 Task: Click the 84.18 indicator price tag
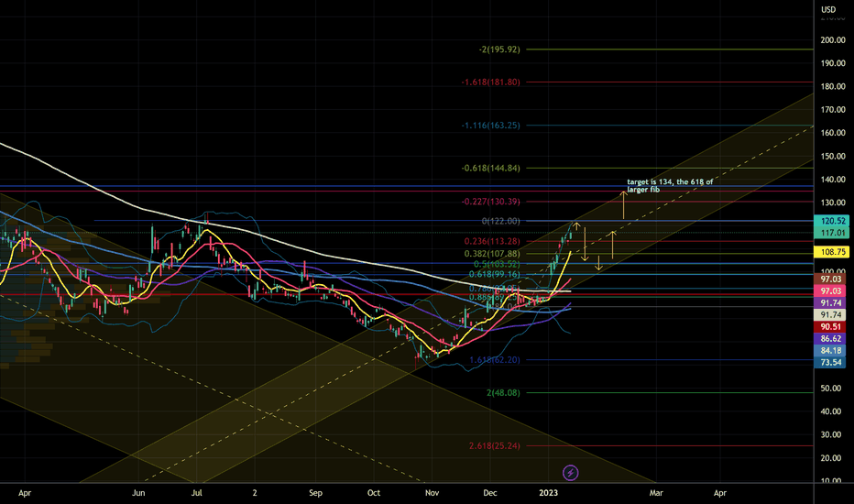(830, 351)
